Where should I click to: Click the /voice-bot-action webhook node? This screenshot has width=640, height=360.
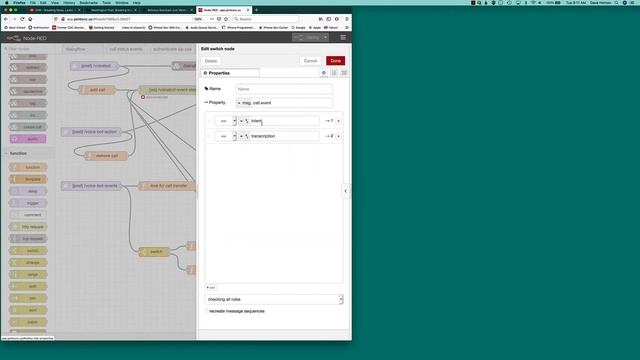[x=91, y=132]
